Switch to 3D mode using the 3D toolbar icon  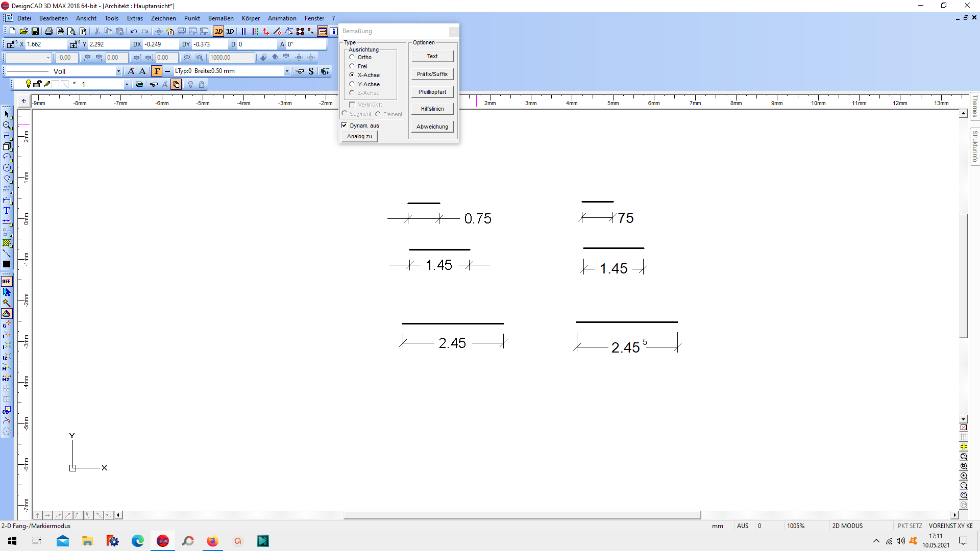(x=230, y=31)
